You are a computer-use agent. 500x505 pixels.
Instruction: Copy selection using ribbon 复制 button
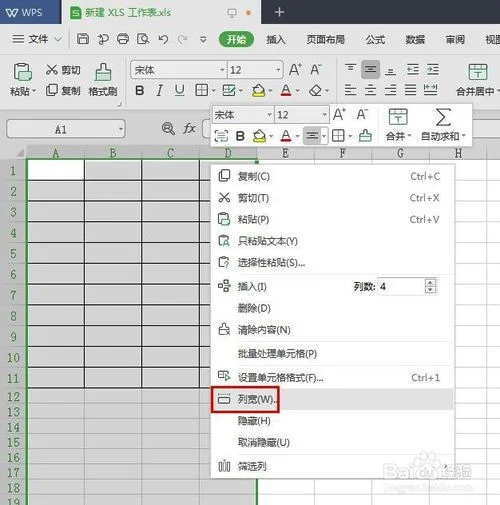(x=63, y=90)
